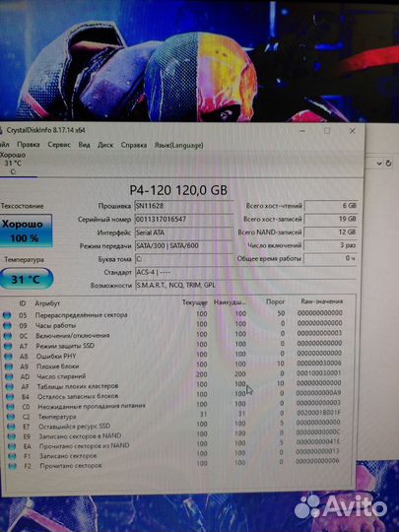Click the ID column header
Viewport: 399px width, 532px height.
(x=23, y=303)
